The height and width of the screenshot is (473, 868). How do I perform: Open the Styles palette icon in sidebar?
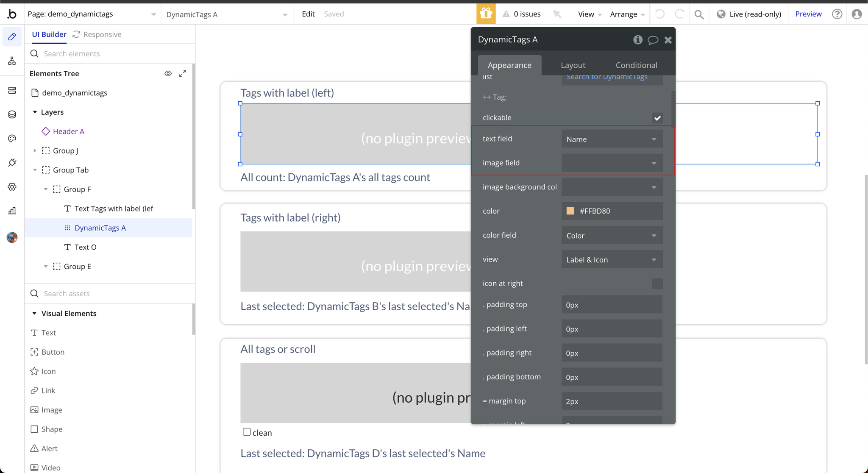(12, 139)
